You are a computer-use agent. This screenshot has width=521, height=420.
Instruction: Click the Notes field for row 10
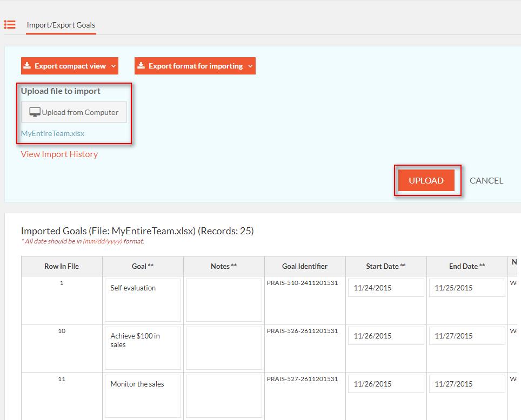tap(224, 348)
